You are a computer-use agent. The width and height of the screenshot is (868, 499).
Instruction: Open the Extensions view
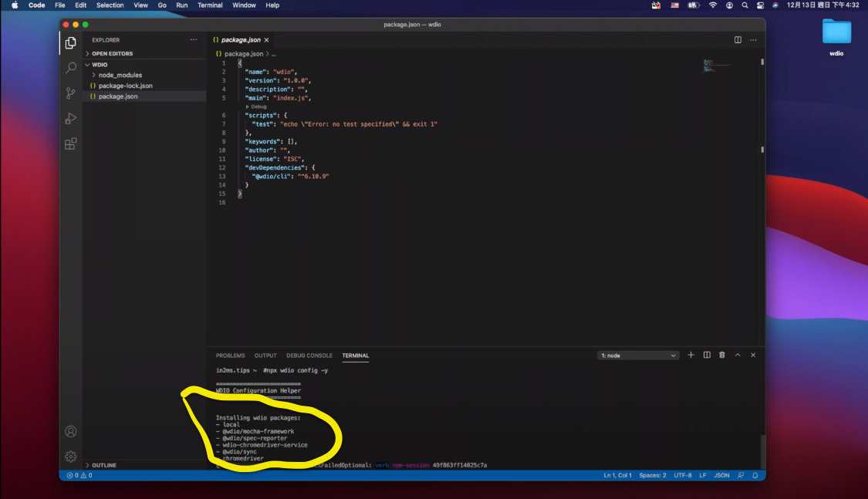(70, 143)
